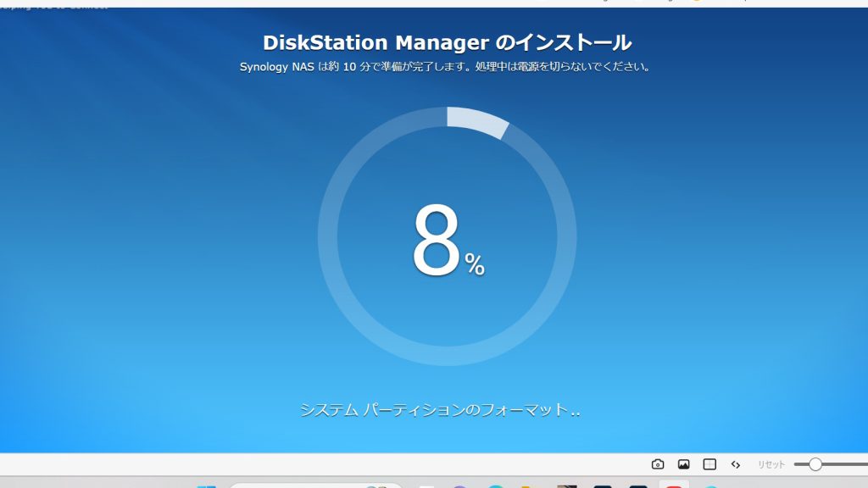Viewport: 868px width, 488px height.
Task: Click the 8% progress number
Action: 448,240
